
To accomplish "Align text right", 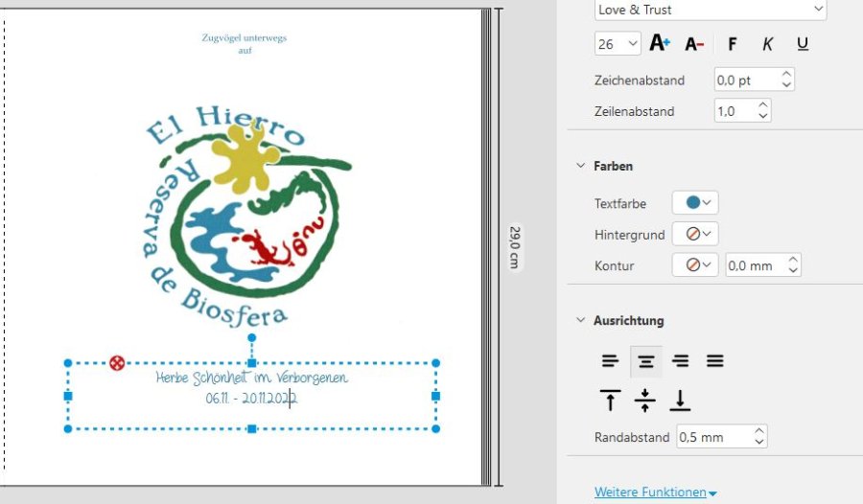I will (x=680, y=361).
